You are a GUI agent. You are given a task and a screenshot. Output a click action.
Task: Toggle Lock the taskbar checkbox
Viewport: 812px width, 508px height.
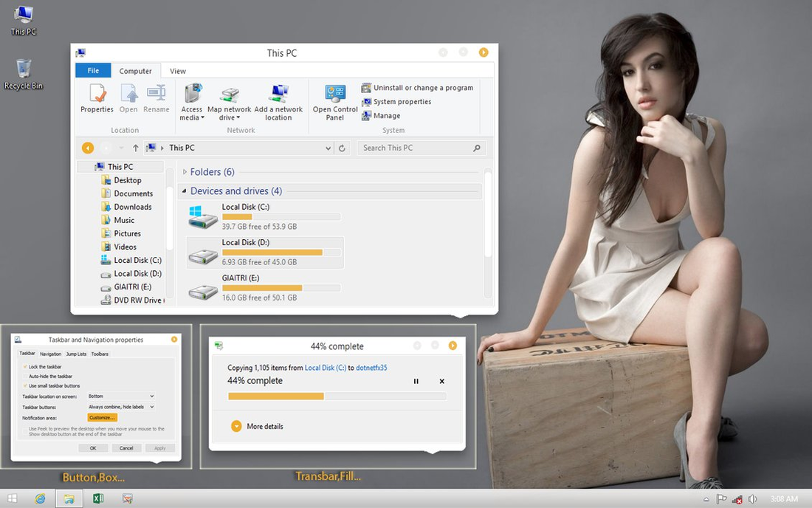pyautogui.click(x=25, y=367)
